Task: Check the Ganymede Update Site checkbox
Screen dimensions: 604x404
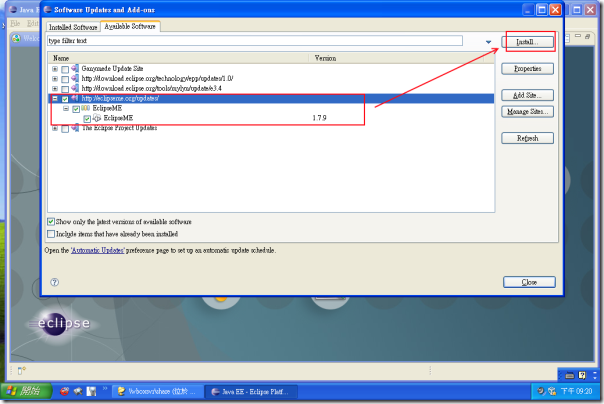Action: [x=65, y=69]
